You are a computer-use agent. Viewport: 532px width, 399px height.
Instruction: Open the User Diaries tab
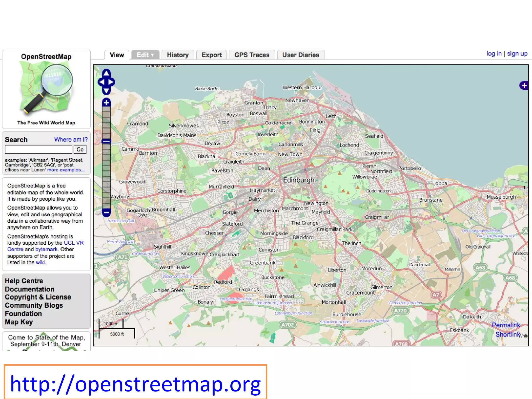pos(301,55)
